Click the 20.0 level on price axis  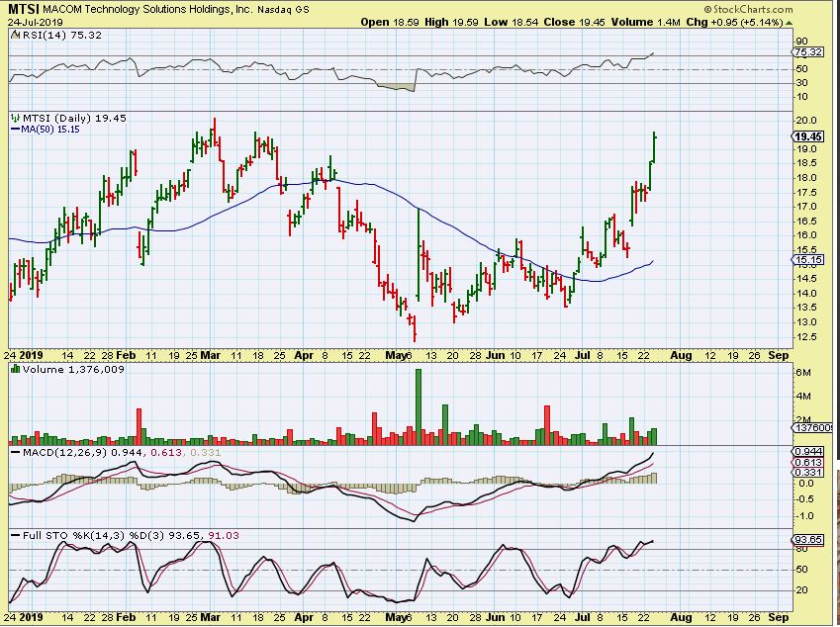coord(806,121)
